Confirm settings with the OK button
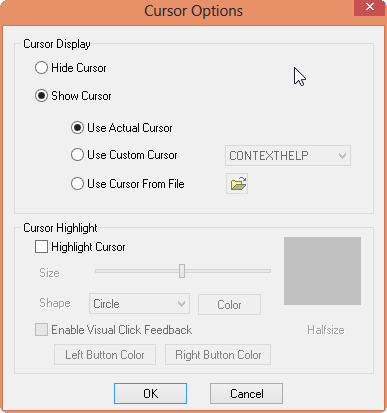Image resolution: width=387 pixels, height=413 pixels. point(150,393)
